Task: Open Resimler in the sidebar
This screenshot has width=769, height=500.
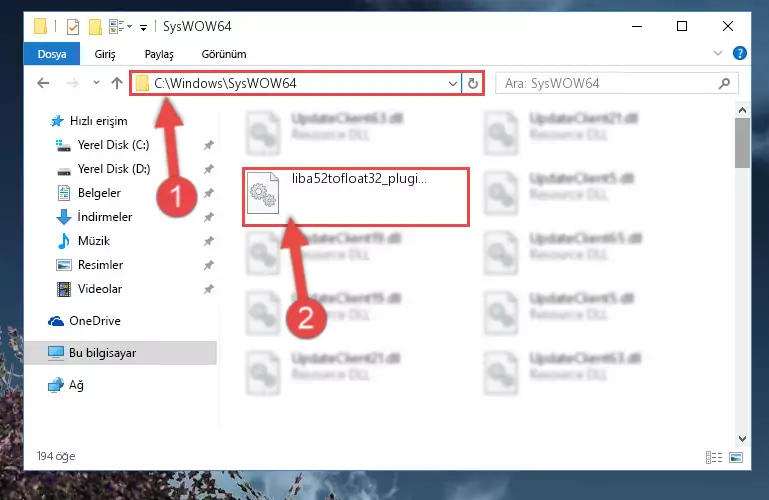Action: tap(100, 265)
